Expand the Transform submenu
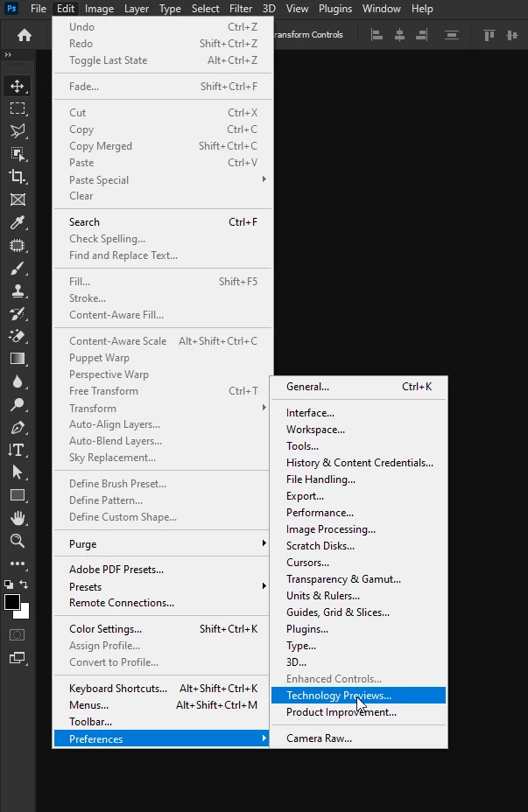 163,408
